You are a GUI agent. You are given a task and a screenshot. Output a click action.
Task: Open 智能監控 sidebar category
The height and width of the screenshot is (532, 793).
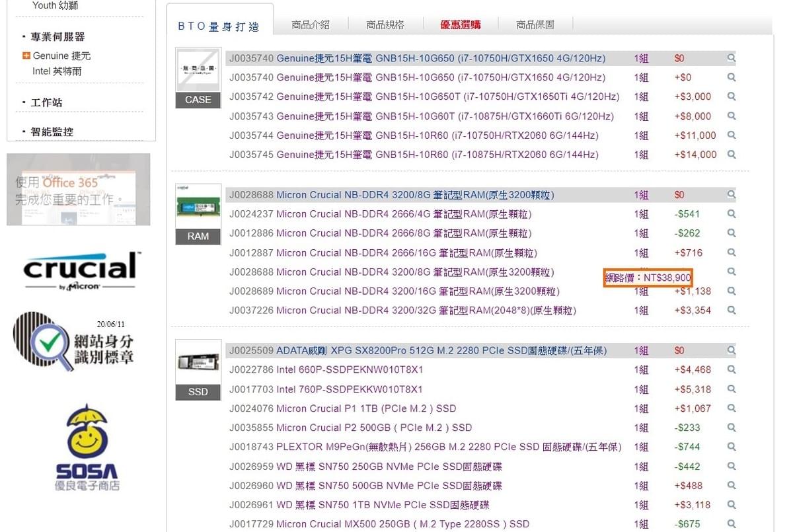52,132
